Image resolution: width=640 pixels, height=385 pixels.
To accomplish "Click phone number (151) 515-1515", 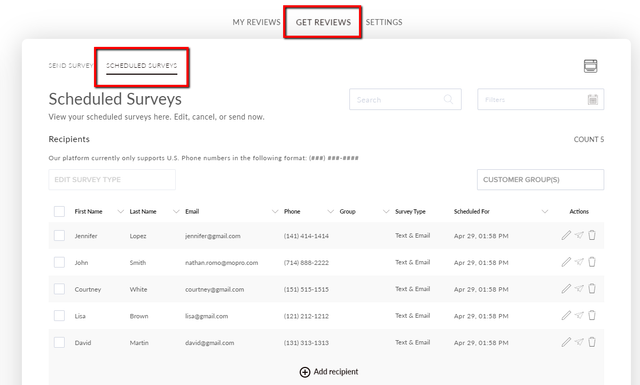I will point(306,289).
